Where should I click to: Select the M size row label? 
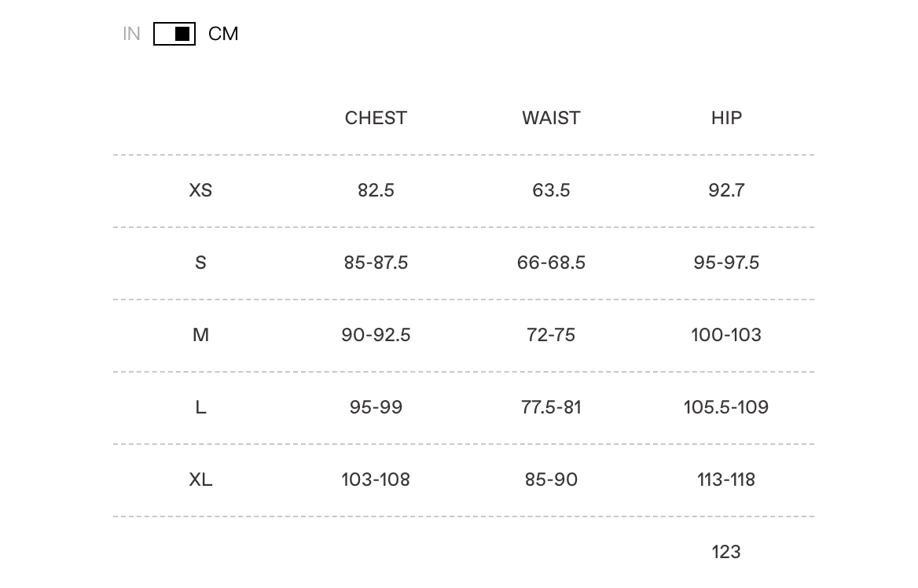point(200,335)
